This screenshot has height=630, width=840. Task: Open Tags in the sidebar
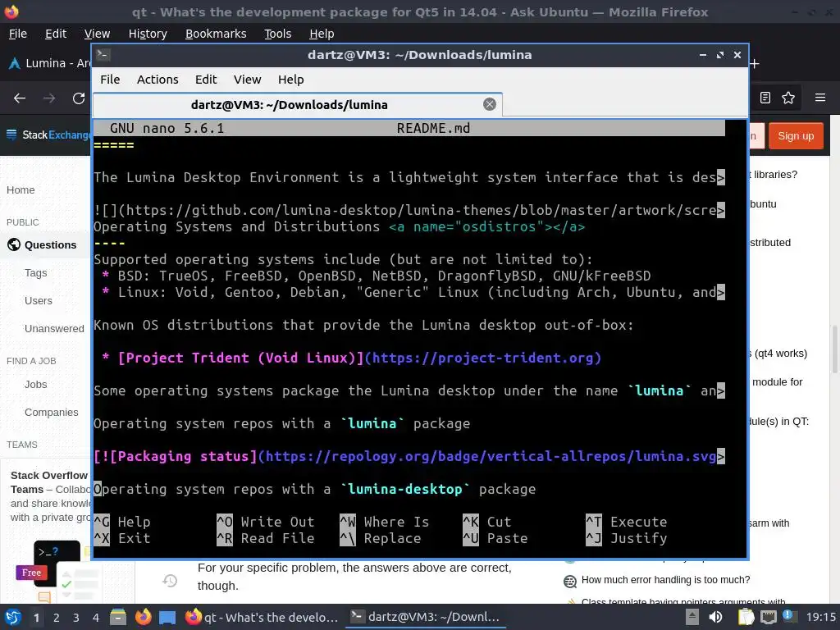pos(35,272)
